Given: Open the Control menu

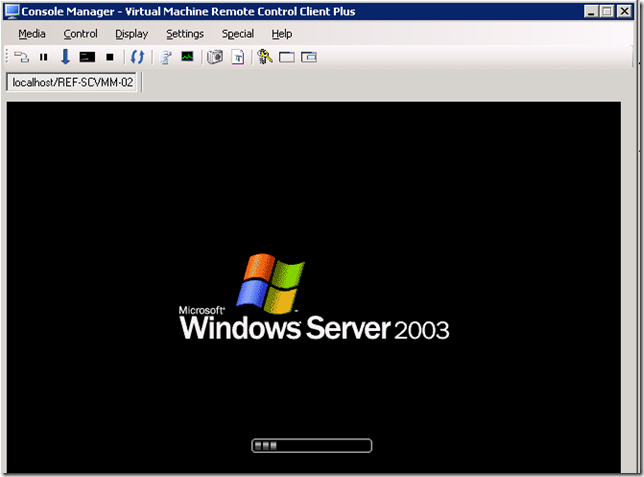Looking at the screenshot, I should [x=80, y=34].
